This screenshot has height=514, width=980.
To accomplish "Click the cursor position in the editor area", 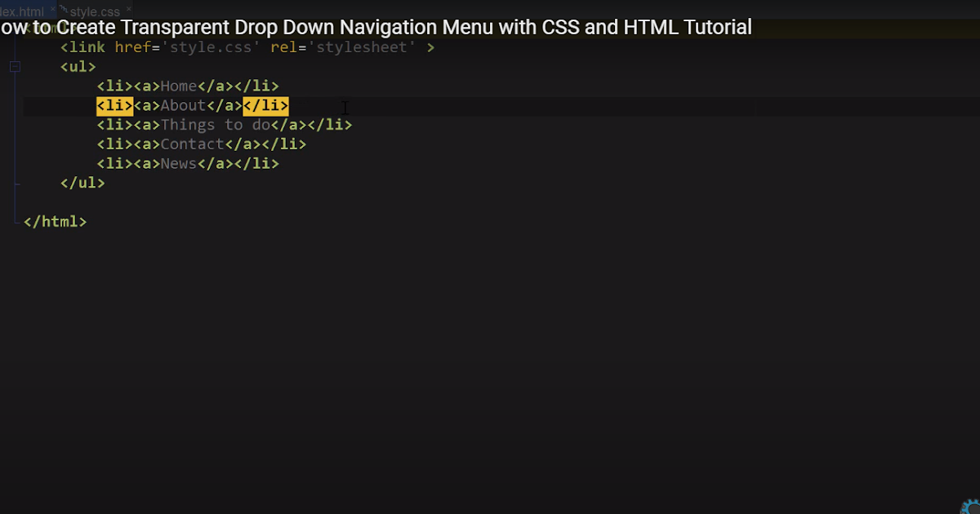I will (x=345, y=107).
